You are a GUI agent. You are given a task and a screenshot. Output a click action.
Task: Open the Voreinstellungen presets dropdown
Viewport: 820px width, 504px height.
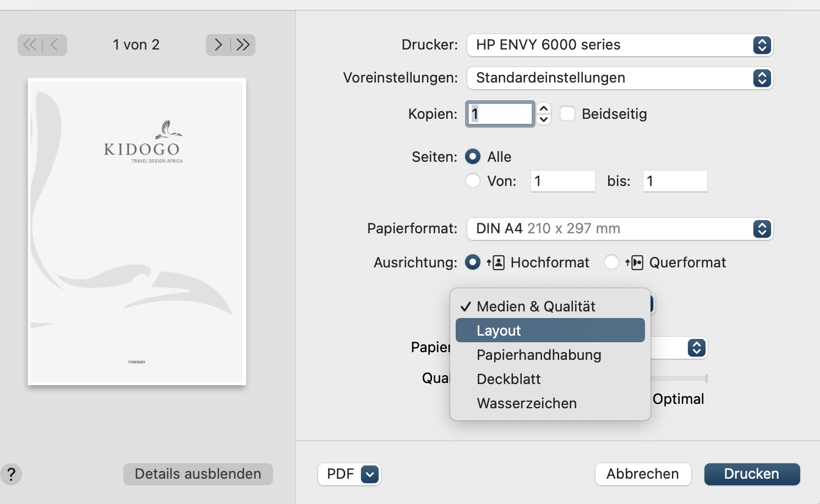[620, 78]
